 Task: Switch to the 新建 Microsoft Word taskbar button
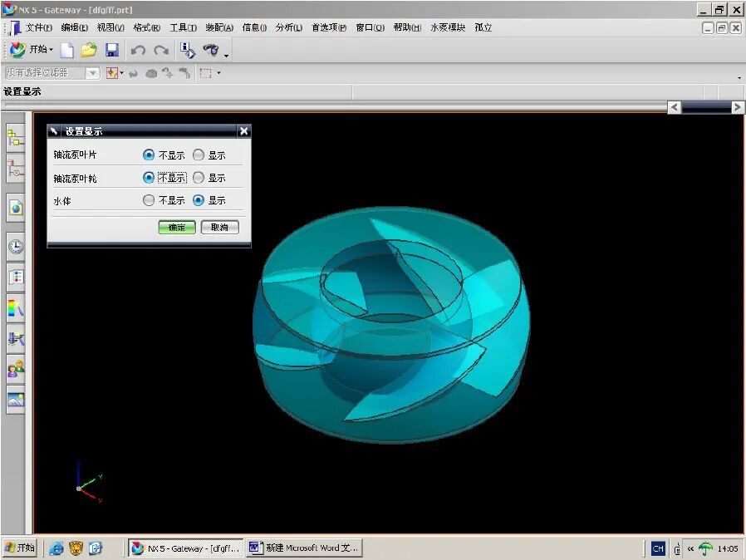pos(305,548)
